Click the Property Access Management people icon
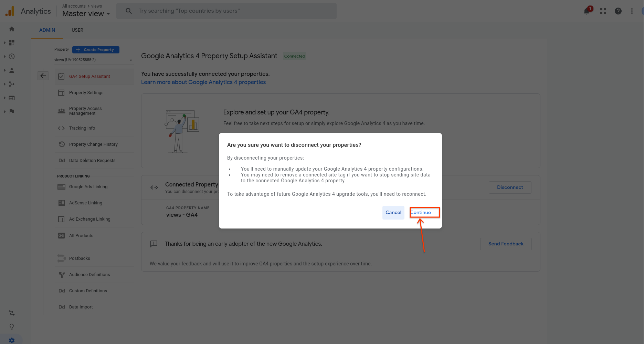The image size is (644, 345). click(x=61, y=111)
